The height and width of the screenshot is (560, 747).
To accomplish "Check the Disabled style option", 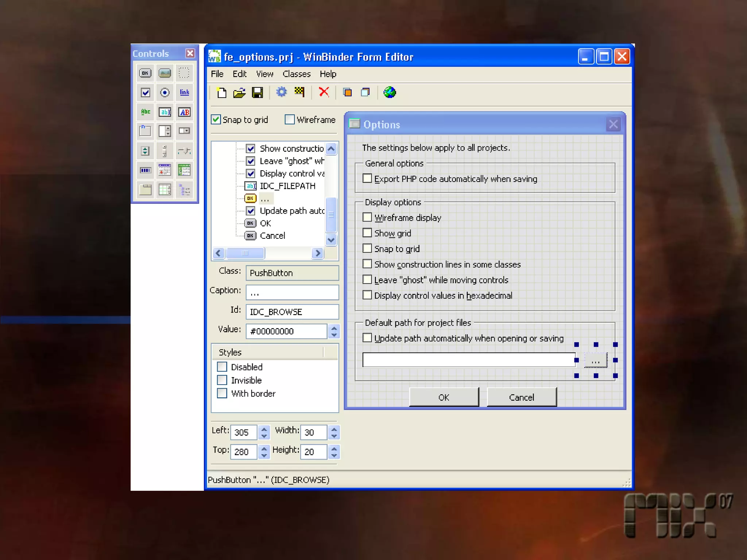I will point(222,367).
